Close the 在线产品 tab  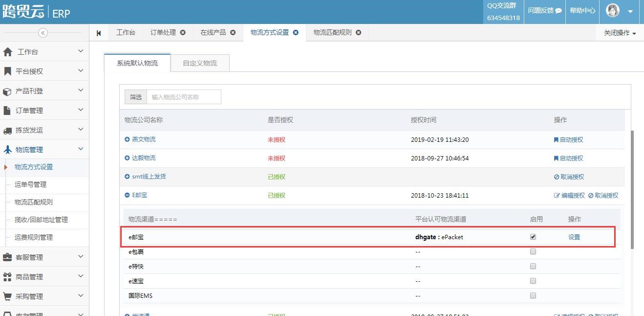click(233, 32)
